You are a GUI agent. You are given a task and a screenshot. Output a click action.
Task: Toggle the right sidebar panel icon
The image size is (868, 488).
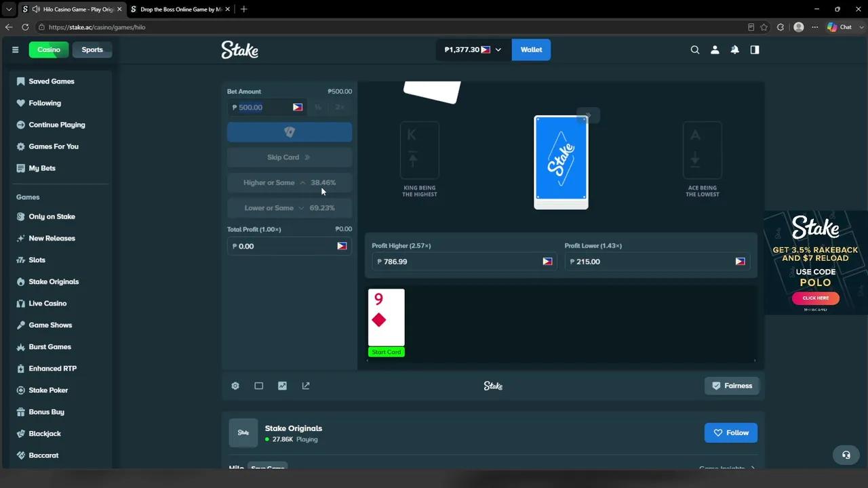[x=755, y=49]
